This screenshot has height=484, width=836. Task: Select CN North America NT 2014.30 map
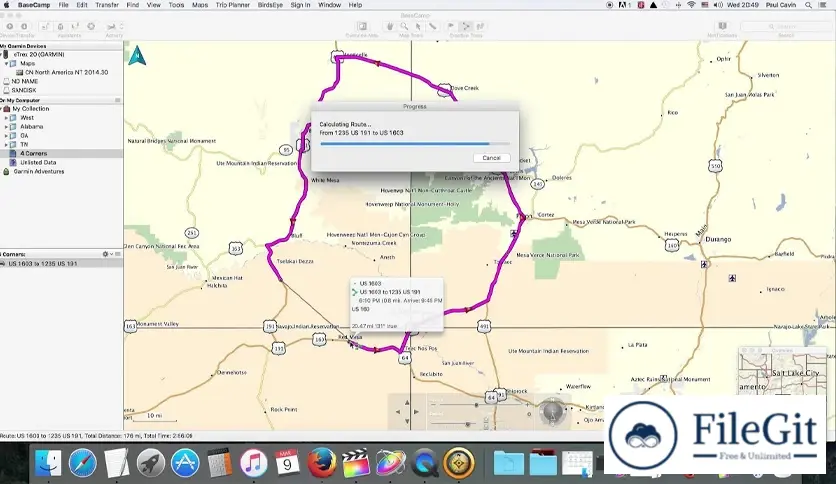coord(66,72)
